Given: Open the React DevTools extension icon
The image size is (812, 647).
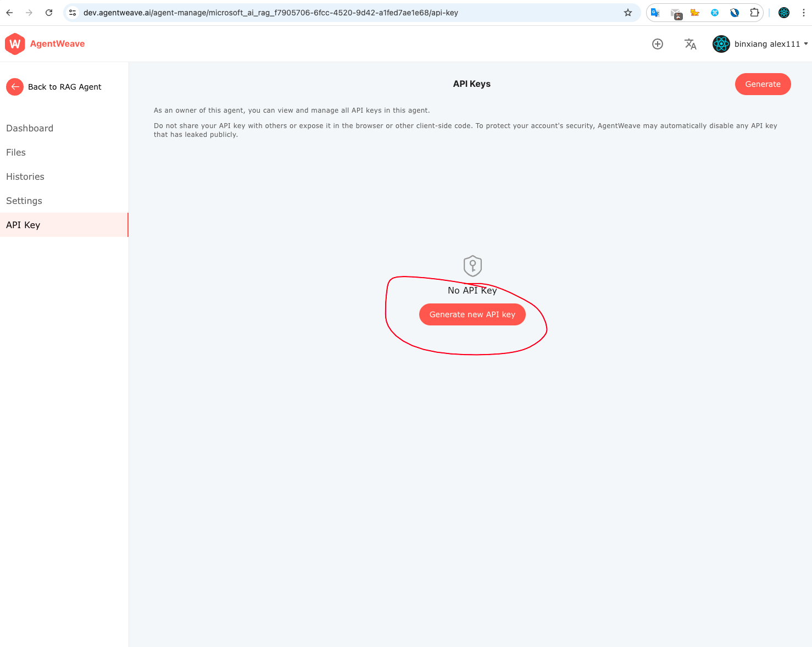Looking at the screenshot, I should click(783, 12).
